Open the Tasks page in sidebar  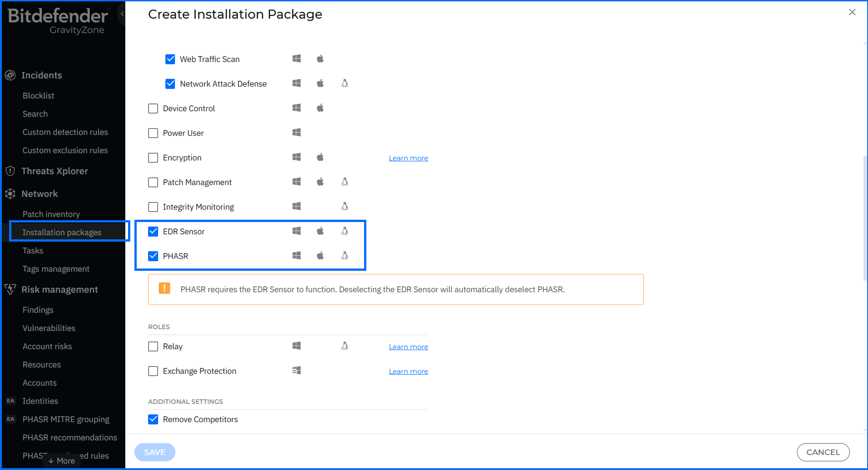33,251
